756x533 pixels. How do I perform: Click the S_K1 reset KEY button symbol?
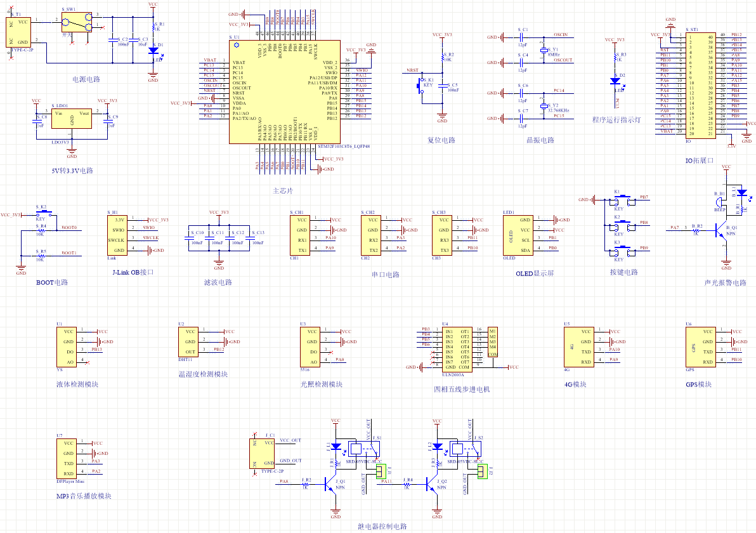pos(419,86)
